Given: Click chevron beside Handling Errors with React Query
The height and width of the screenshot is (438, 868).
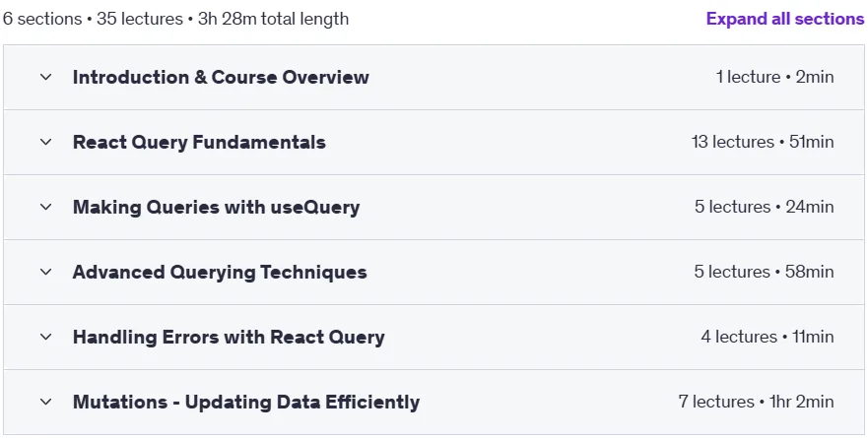Looking at the screenshot, I should 46,337.
